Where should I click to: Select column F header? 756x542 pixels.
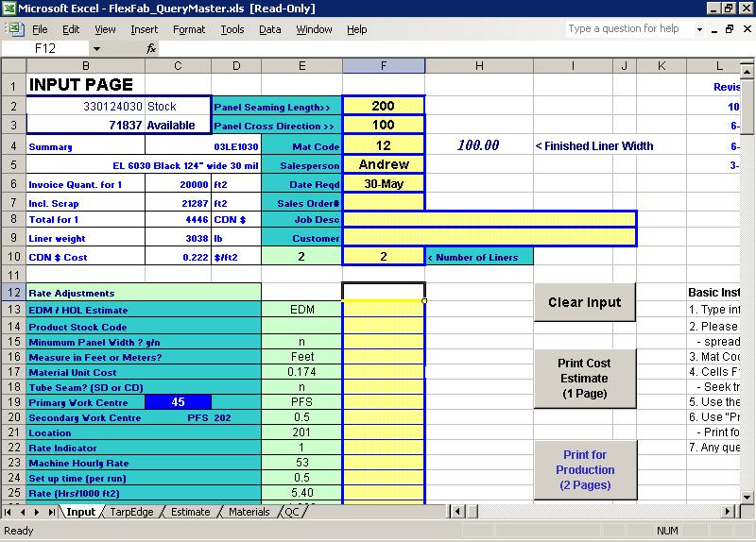[384, 66]
